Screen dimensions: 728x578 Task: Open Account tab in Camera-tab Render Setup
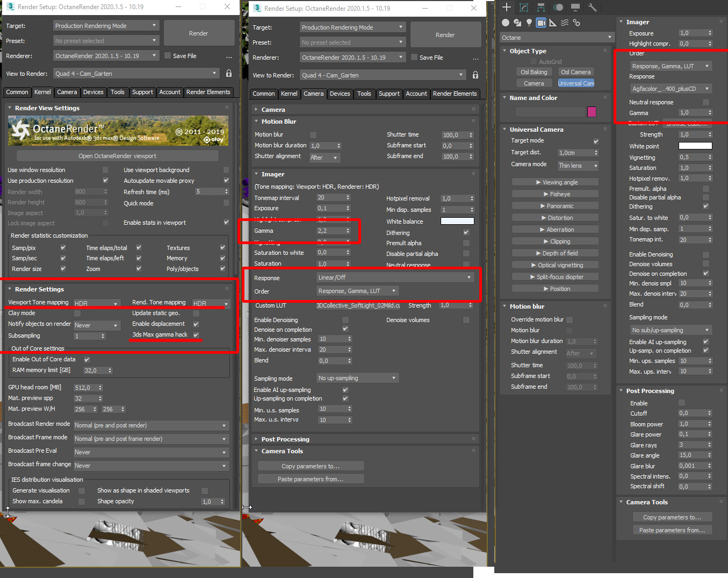[416, 94]
